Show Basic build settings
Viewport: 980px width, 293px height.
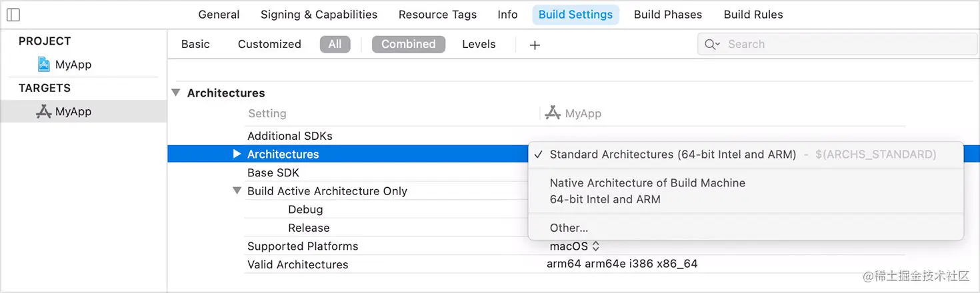[x=195, y=45]
